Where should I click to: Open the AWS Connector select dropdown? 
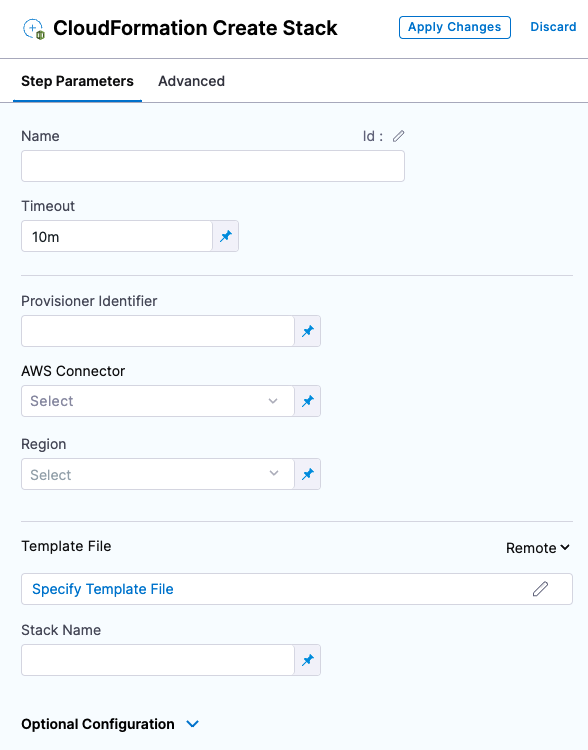(158, 401)
